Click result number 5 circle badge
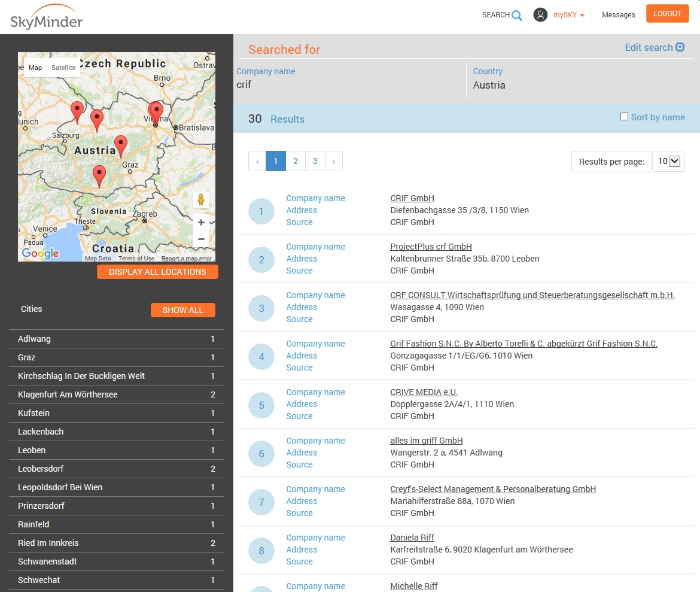 coord(261,405)
